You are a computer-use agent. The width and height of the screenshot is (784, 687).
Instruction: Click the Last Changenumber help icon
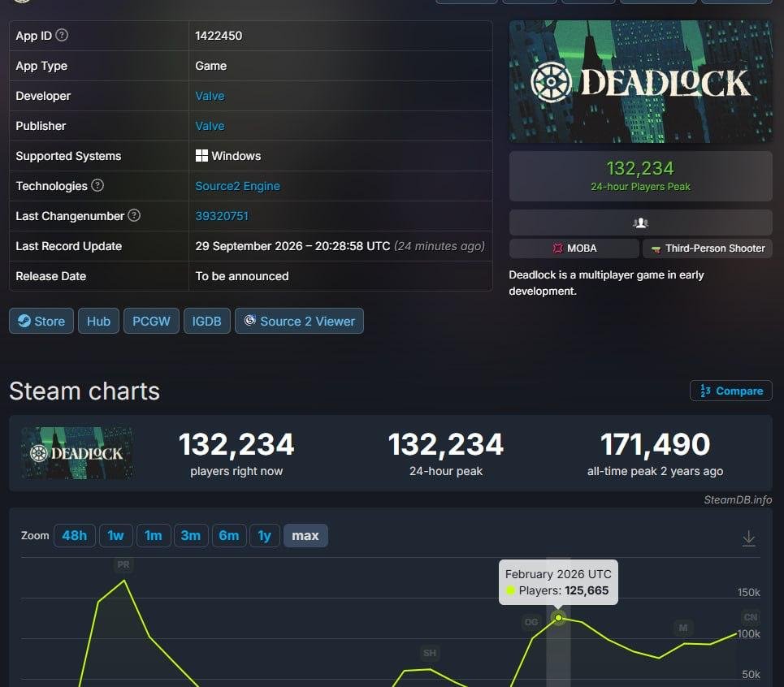[134, 215]
